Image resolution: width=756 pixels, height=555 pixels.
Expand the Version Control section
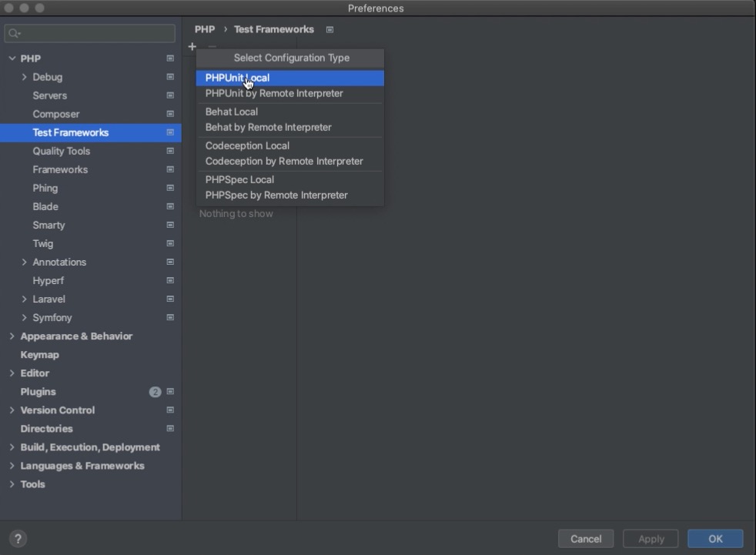click(x=12, y=410)
